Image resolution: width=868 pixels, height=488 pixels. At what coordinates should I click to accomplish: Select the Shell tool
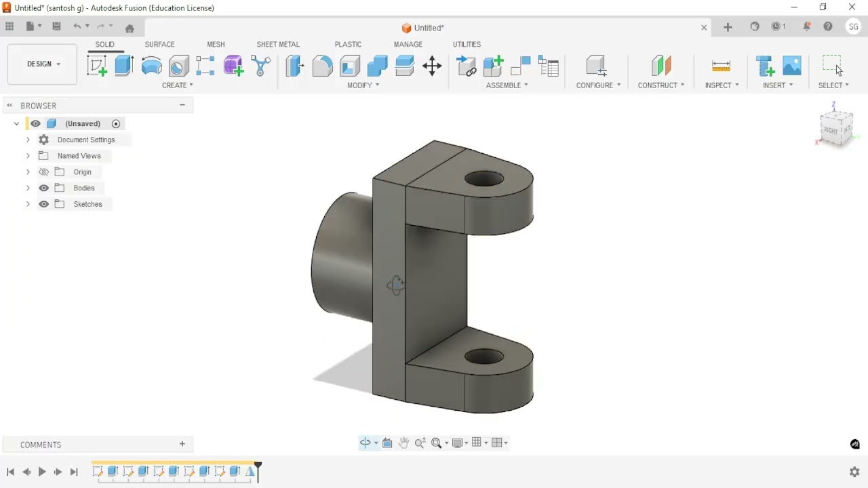[350, 66]
